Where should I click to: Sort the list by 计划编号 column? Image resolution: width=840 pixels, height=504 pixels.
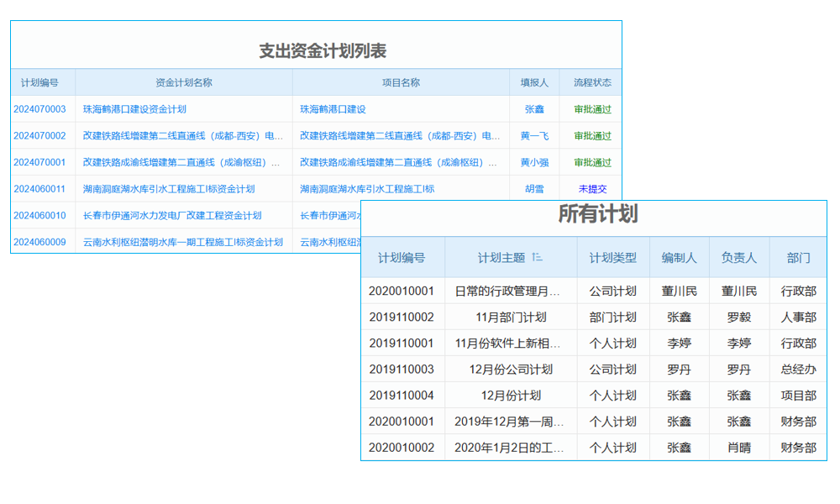pos(39,81)
